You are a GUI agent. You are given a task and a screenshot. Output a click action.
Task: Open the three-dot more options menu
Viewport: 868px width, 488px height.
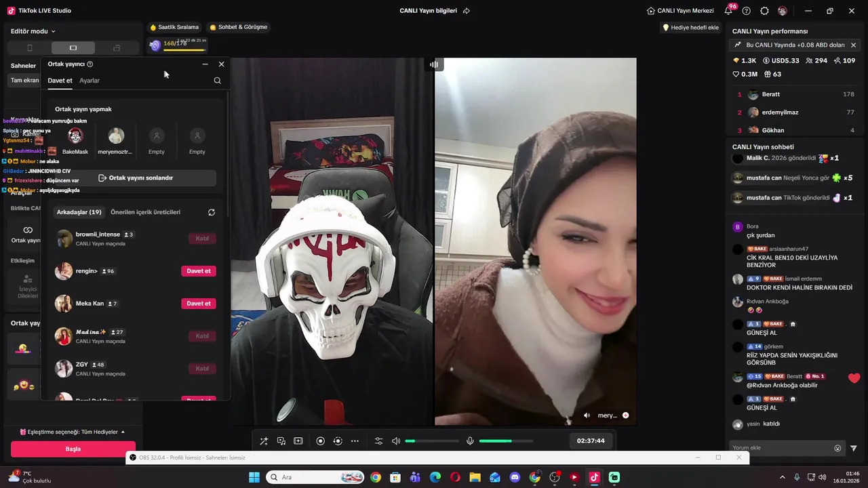[x=355, y=441]
